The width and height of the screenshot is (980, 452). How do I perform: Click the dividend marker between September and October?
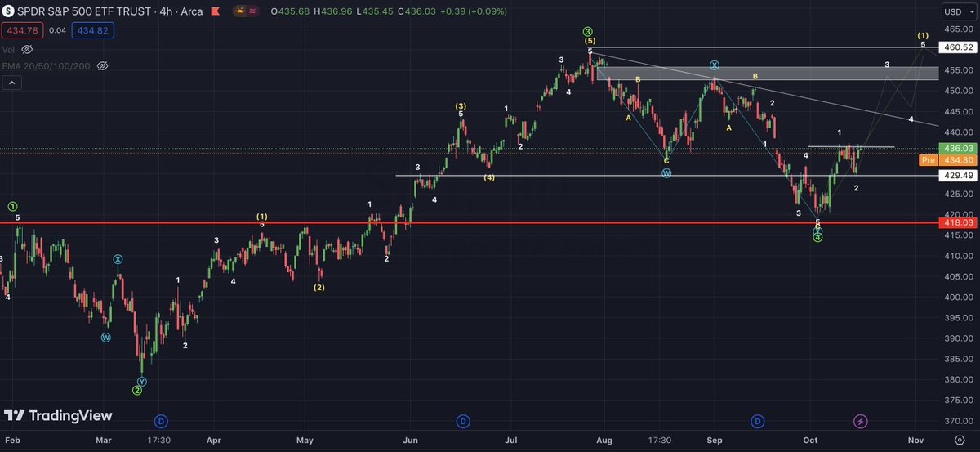pos(758,421)
